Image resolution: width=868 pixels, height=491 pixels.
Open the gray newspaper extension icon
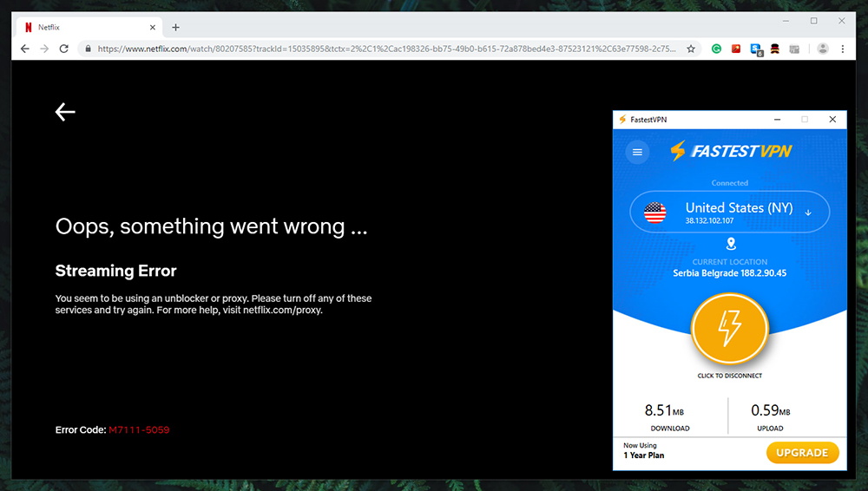[x=794, y=49]
